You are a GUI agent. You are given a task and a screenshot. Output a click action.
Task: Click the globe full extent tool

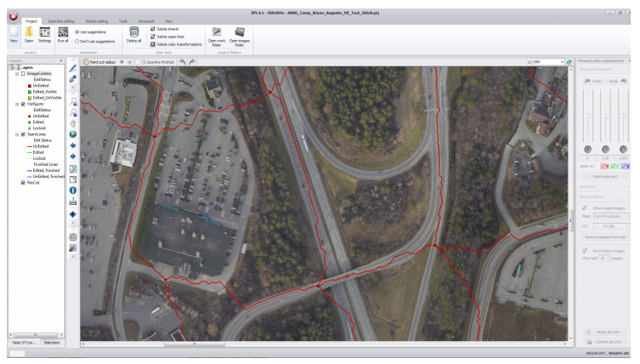coord(73,134)
